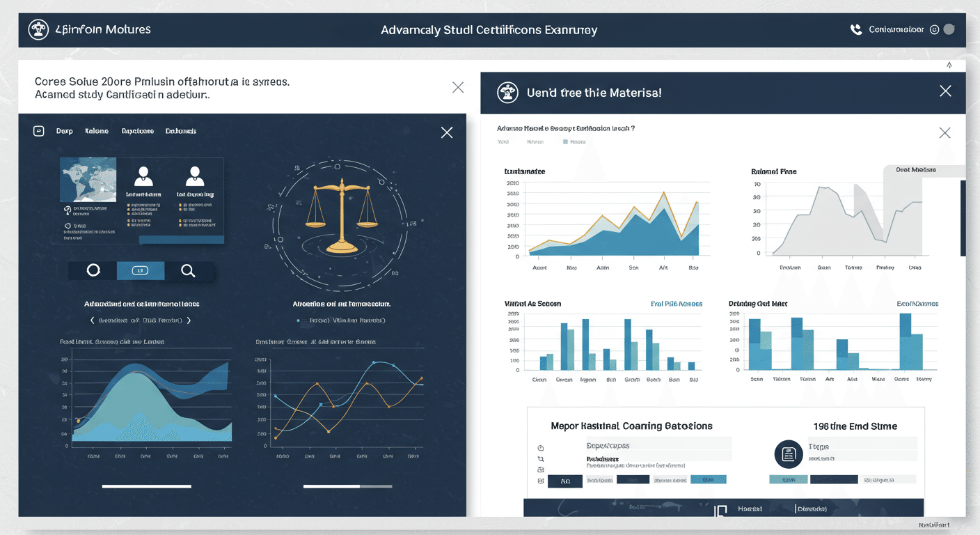The height and width of the screenshot is (535, 980).
Task: Click the "Mepor Kastrinal Coaning" heading
Action: (x=632, y=426)
